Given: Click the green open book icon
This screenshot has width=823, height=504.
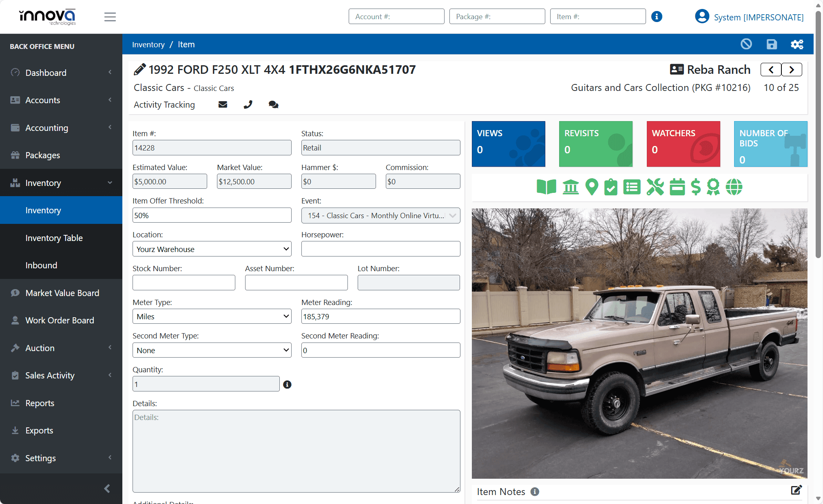Looking at the screenshot, I should tap(546, 187).
